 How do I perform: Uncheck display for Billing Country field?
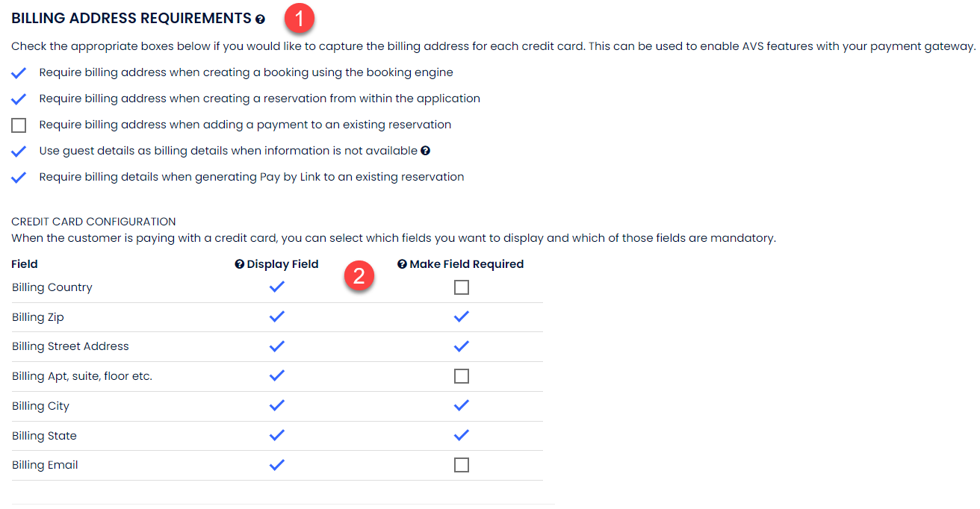click(x=277, y=287)
